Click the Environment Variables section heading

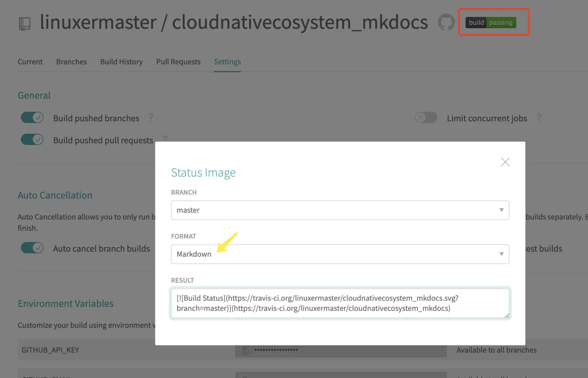pyautogui.click(x=66, y=304)
